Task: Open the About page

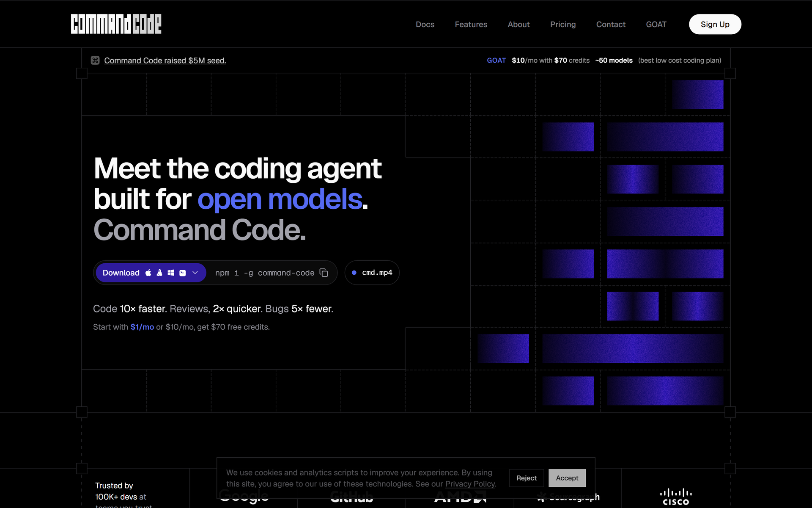Action: click(518, 24)
